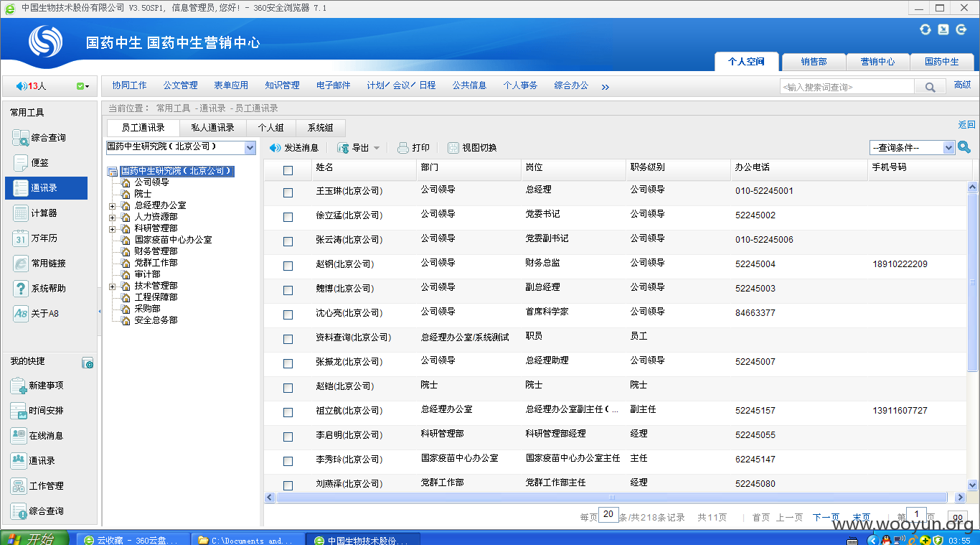Switch to 个人组 tab
Screen dimensions: 980x545
click(271, 128)
